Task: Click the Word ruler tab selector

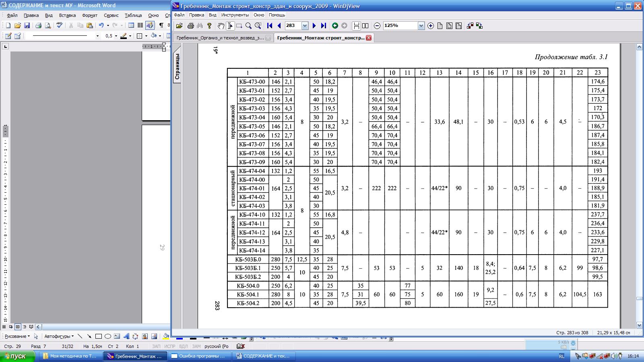Action: click(5, 47)
